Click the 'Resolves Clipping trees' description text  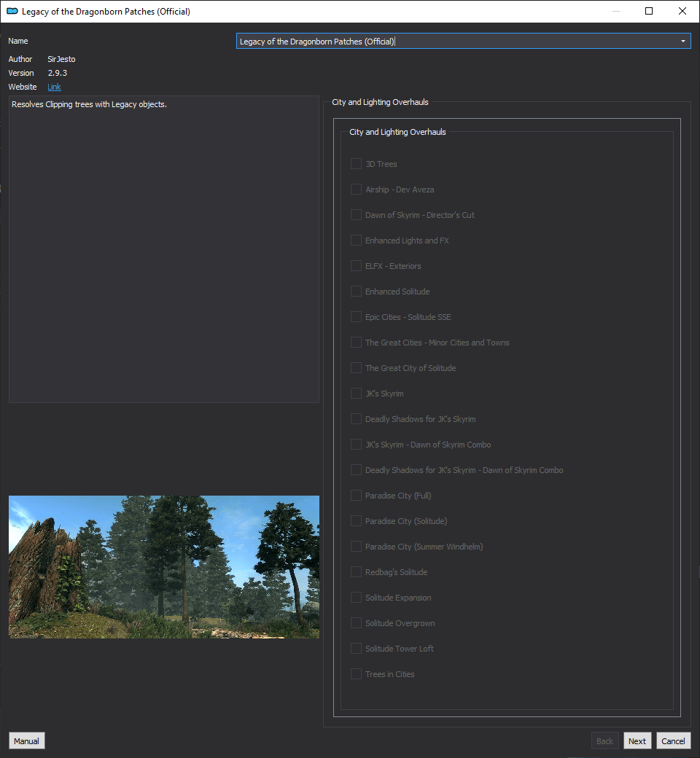(x=89, y=104)
